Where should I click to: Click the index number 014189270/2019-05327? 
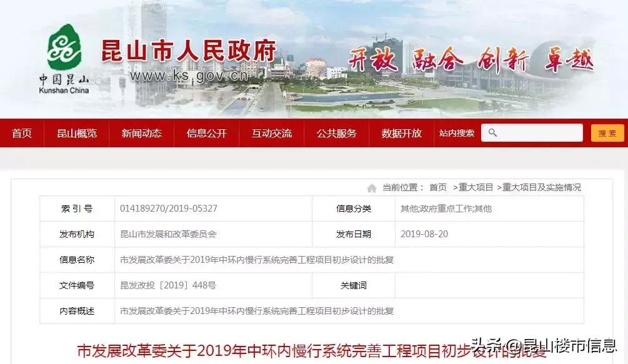[x=169, y=209]
